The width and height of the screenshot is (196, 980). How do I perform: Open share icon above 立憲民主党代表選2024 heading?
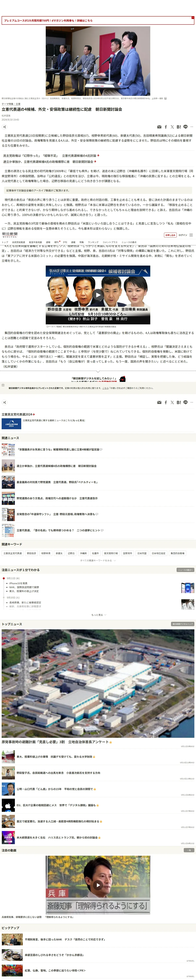coord(5,402)
